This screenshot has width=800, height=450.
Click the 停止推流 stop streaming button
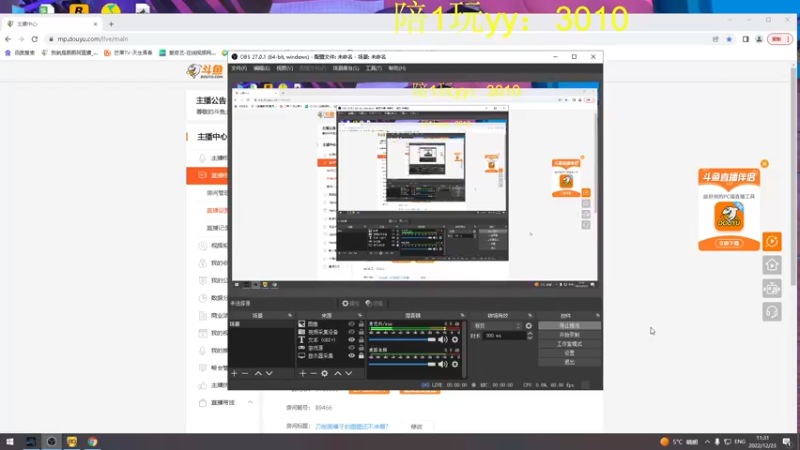[569, 326]
